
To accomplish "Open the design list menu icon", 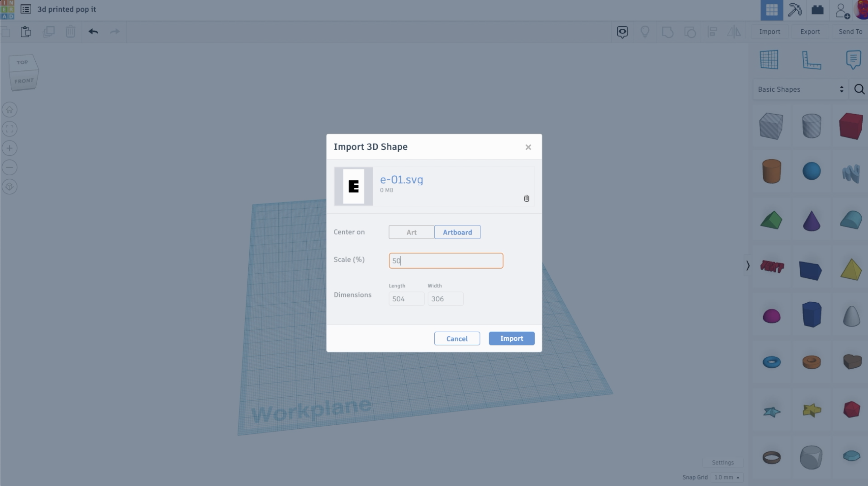I will pos(26,9).
